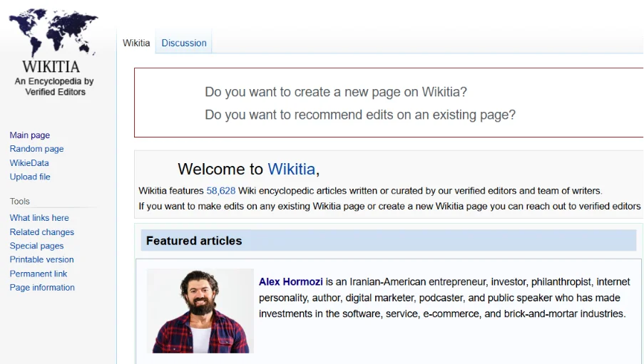Open a Random page

pyautogui.click(x=36, y=149)
